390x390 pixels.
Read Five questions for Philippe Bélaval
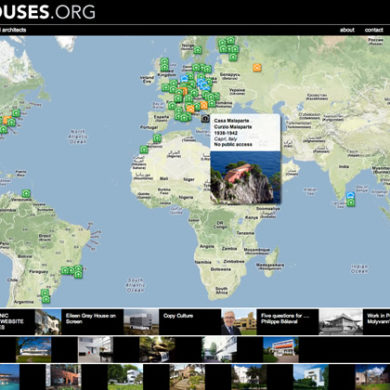coord(285,319)
